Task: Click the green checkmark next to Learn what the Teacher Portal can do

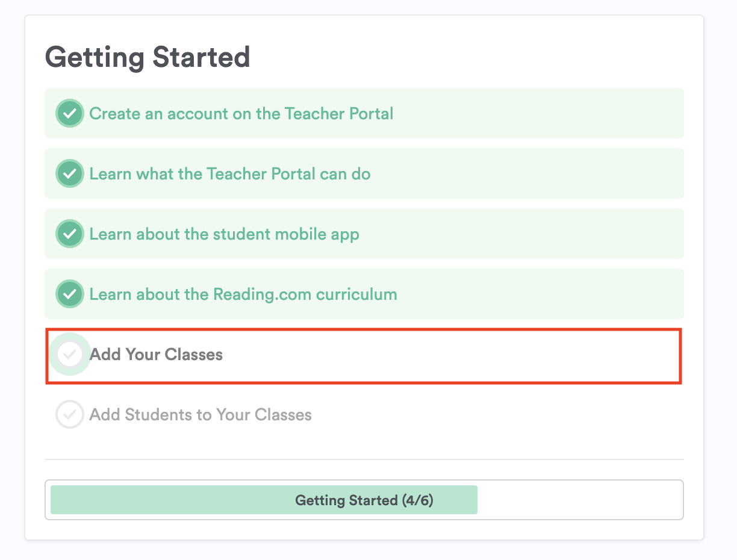Action: [70, 174]
